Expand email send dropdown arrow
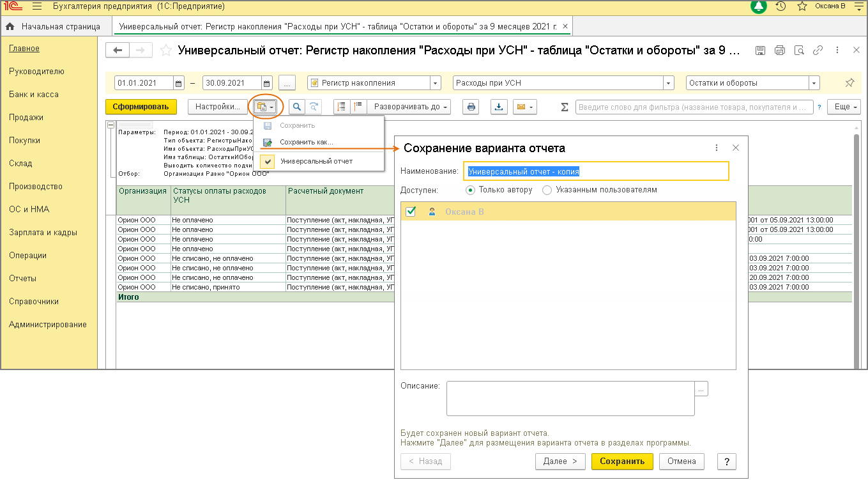 point(531,107)
